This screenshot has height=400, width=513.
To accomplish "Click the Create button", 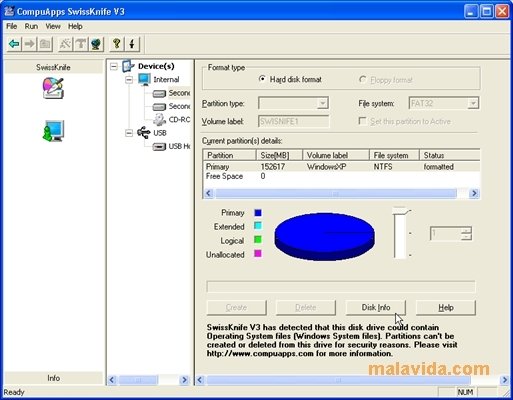I will pyautogui.click(x=236, y=307).
